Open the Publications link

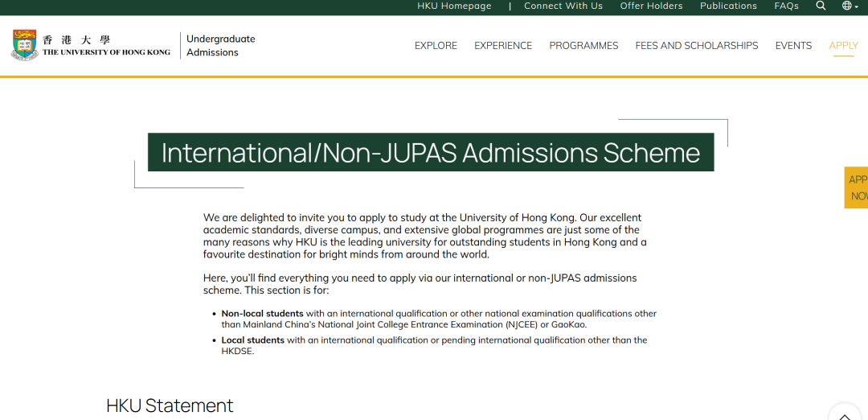[728, 6]
